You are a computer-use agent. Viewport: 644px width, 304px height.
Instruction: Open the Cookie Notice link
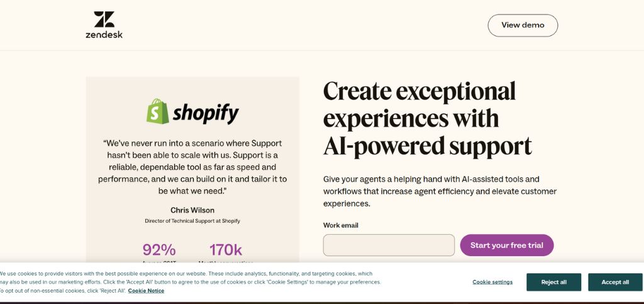click(146, 291)
